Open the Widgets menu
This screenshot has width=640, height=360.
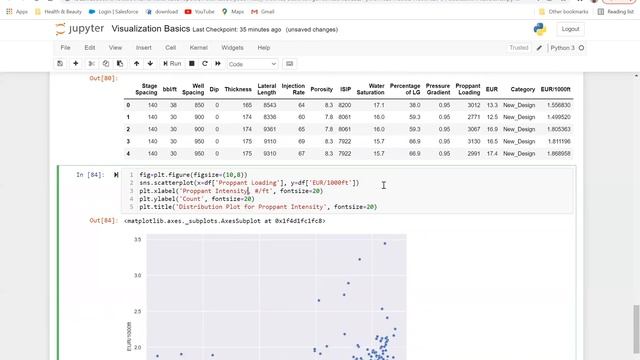point(232,48)
